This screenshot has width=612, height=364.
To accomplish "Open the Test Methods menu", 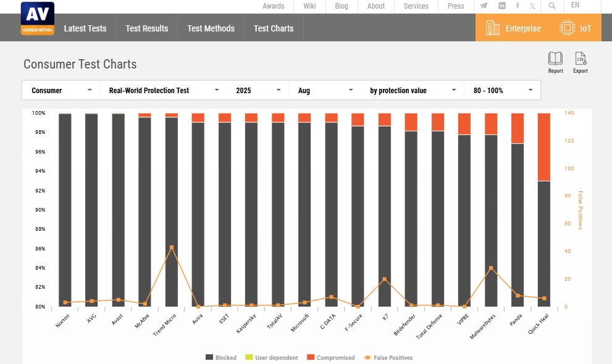I will point(211,28).
